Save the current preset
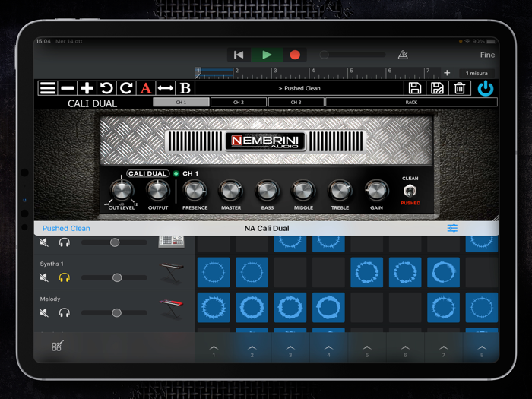 pyautogui.click(x=414, y=88)
